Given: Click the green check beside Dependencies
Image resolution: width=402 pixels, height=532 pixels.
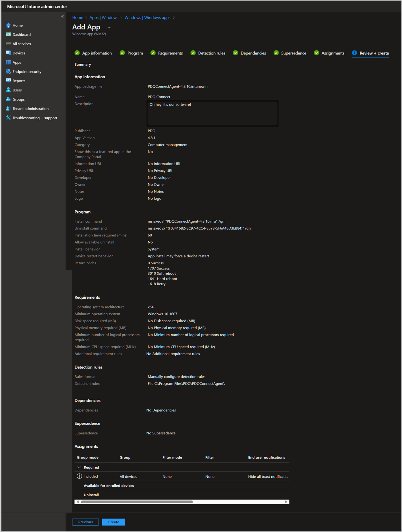Looking at the screenshot, I should coord(235,53).
